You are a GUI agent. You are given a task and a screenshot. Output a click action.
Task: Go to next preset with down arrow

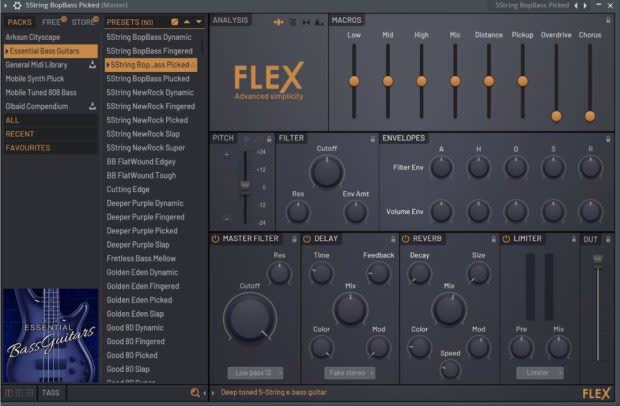point(198,22)
